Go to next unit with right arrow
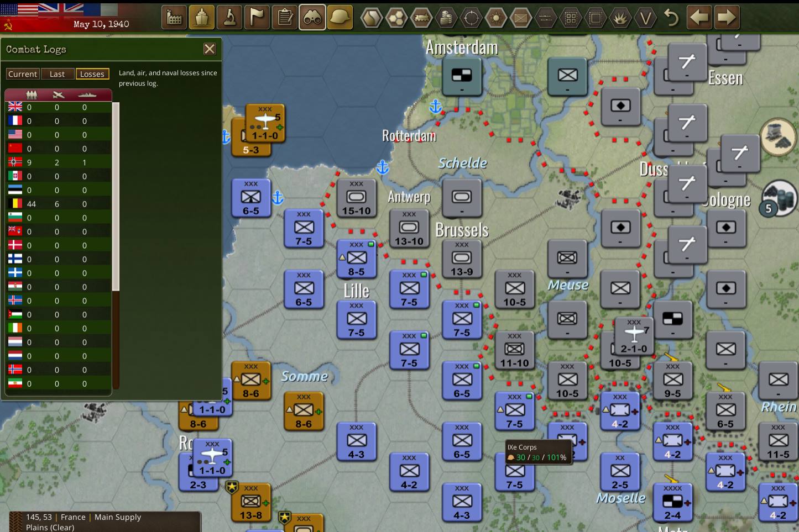 tap(727, 18)
